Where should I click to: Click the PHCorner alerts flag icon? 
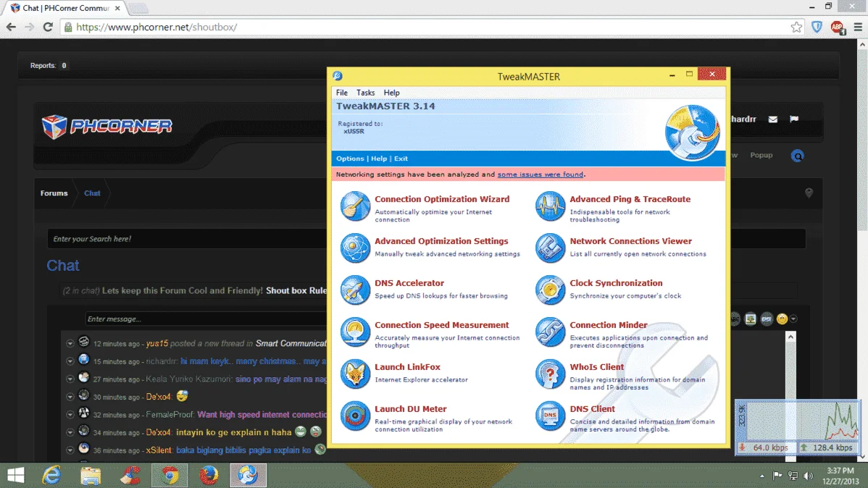tap(794, 119)
